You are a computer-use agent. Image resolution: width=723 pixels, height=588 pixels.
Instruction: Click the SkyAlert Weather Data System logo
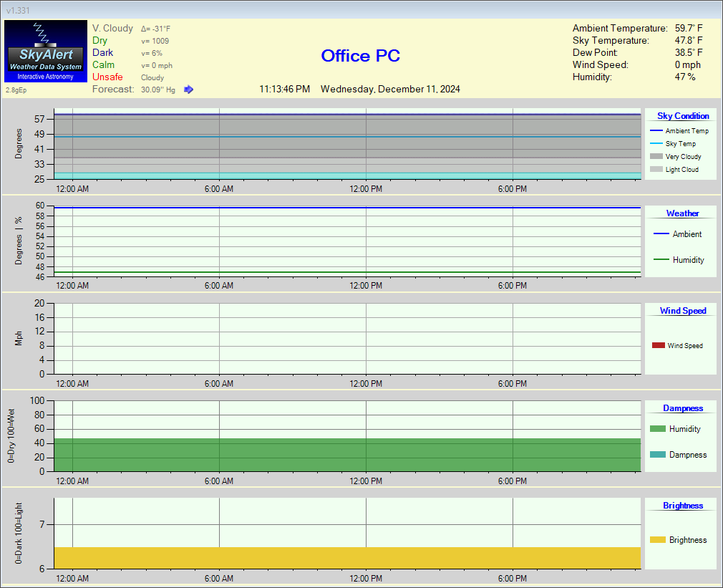[46, 51]
